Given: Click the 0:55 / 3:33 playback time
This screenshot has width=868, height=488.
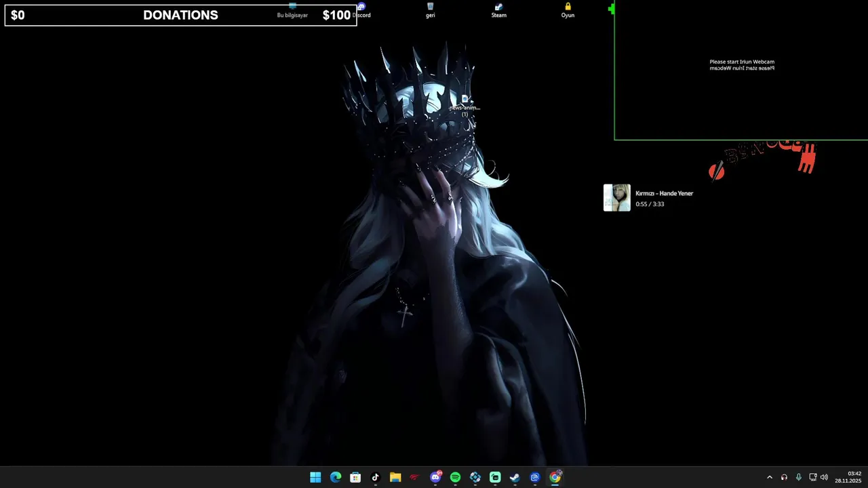Looking at the screenshot, I should (x=650, y=204).
